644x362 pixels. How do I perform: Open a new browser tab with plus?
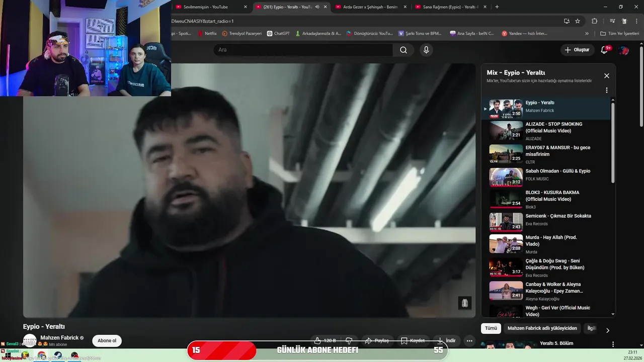click(x=497, y=7)
